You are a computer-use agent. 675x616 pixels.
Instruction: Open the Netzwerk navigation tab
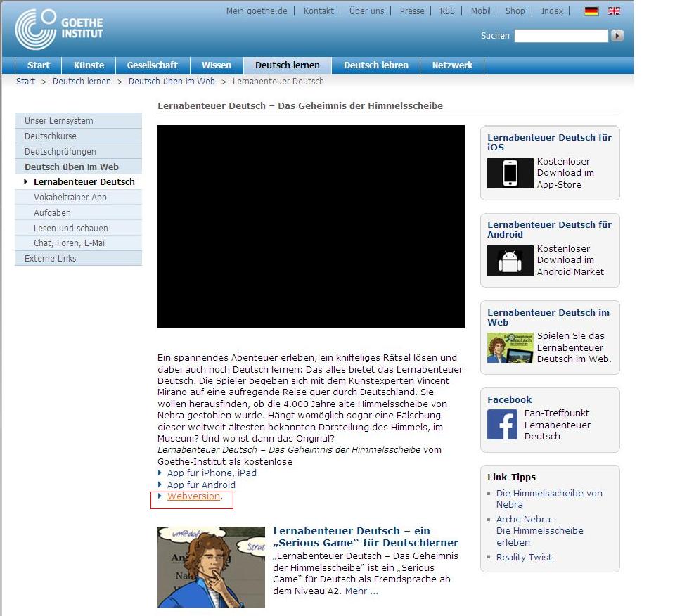(452, 65)
